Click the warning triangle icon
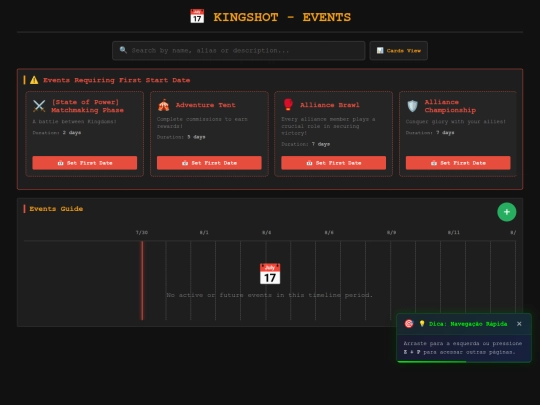The image size is (540, 405). 34,80
